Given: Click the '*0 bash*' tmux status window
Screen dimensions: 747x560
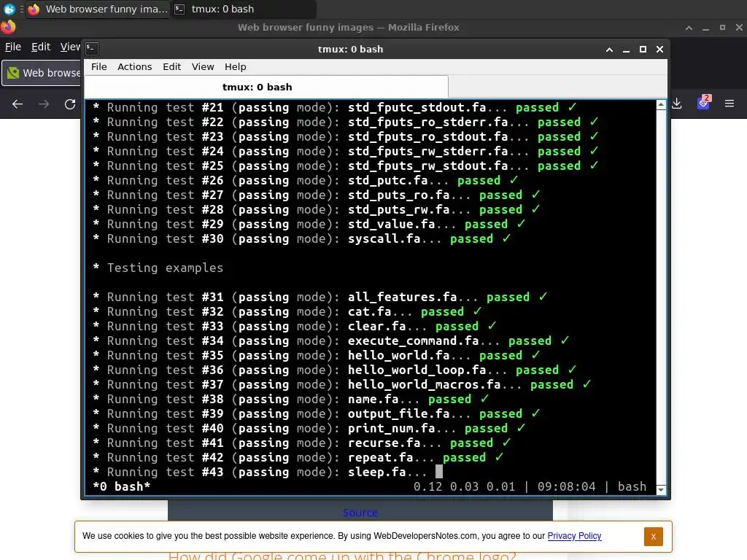Looking at the screenshot, I should 122,486.
